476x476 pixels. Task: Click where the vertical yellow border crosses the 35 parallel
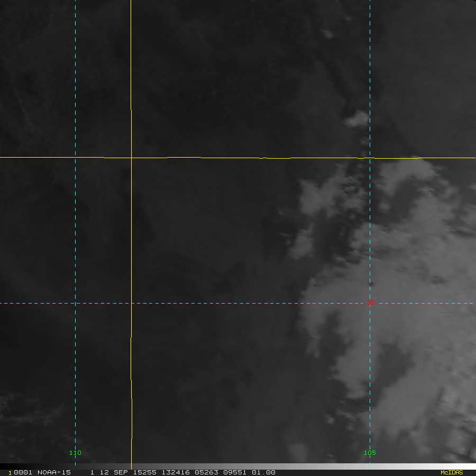pyautogui.click(x=131, y=303)
